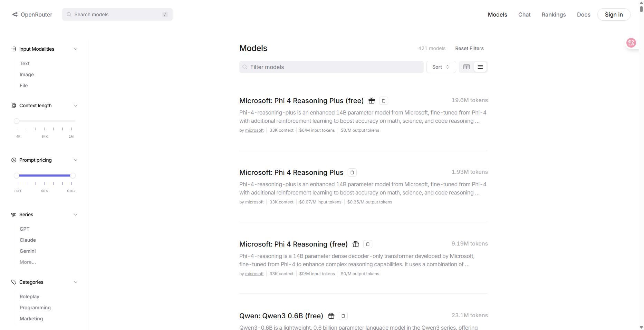Image resolution: width=644 pixels, height=330 pixels.
Task: Click the $0.07/M input tokens text
Action: (x=320, y=202)
